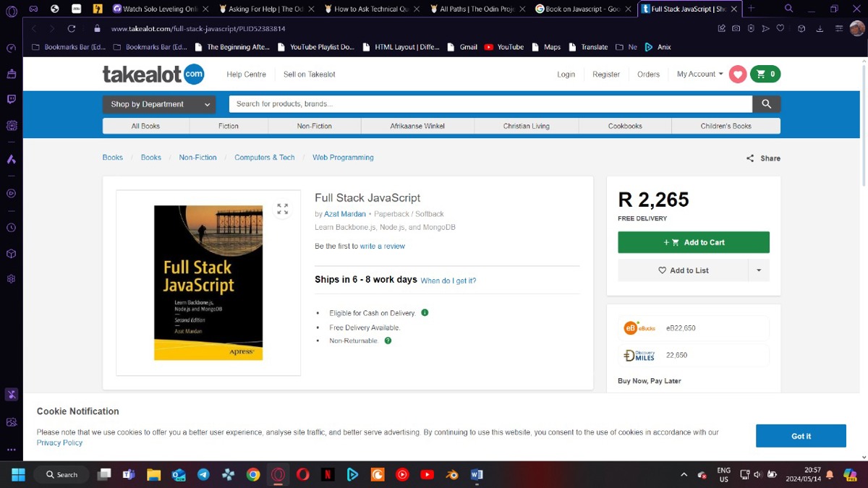Click the takealot.com logo
The height and width of the screenshot is (488, 868).
153,74
